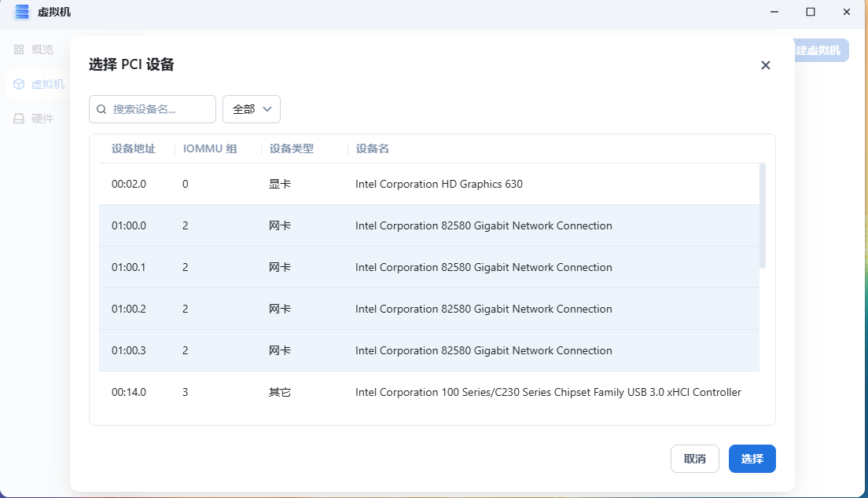Maximize the 虚拟机 window
868x498 pixels.
[811, 12]
